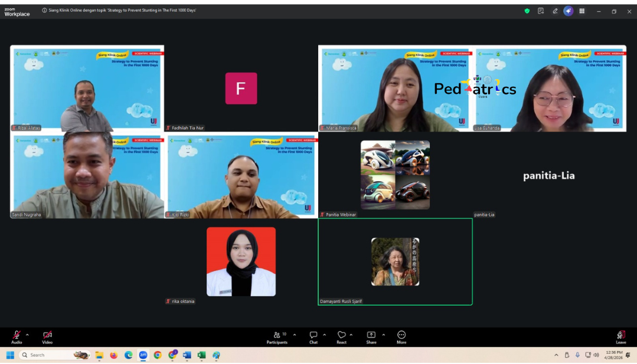
Task: Select Damayanti Rusli Sjarif's video tile
Action: tap(395, 262)
